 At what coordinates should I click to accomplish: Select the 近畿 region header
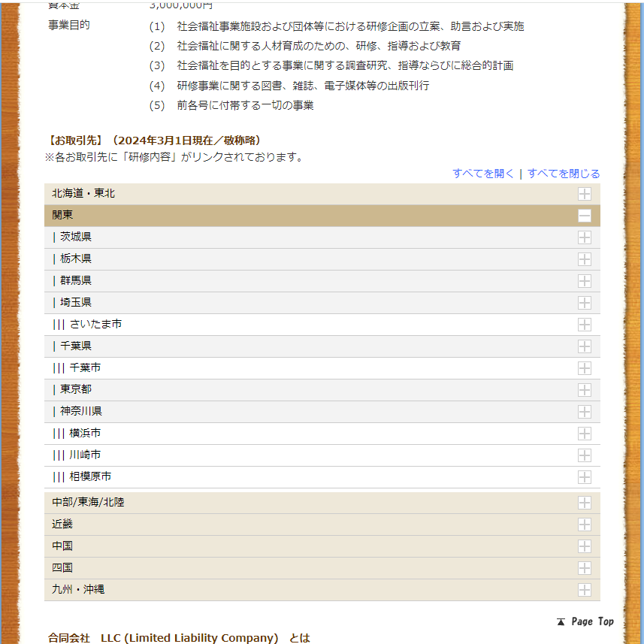pyautogui.click(x=322, y=525)
